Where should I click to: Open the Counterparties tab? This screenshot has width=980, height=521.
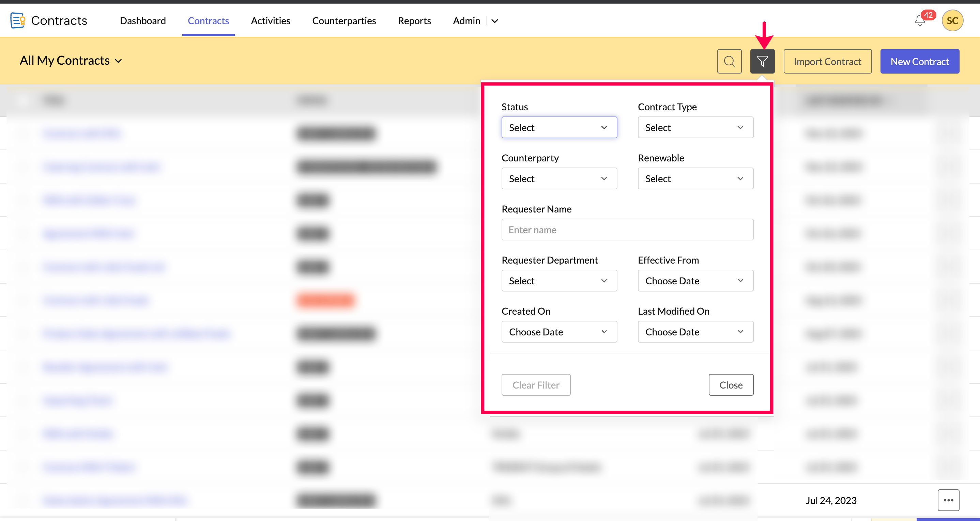(344, 20)
